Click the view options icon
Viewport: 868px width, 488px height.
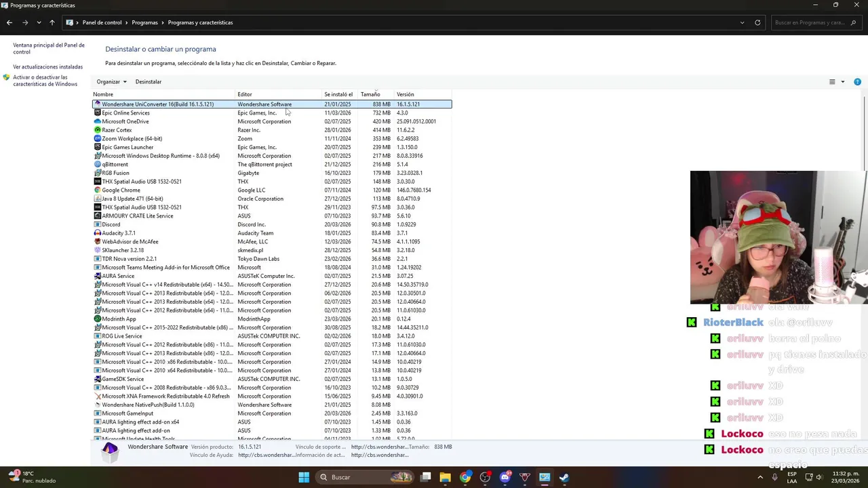tap(832, 81)
